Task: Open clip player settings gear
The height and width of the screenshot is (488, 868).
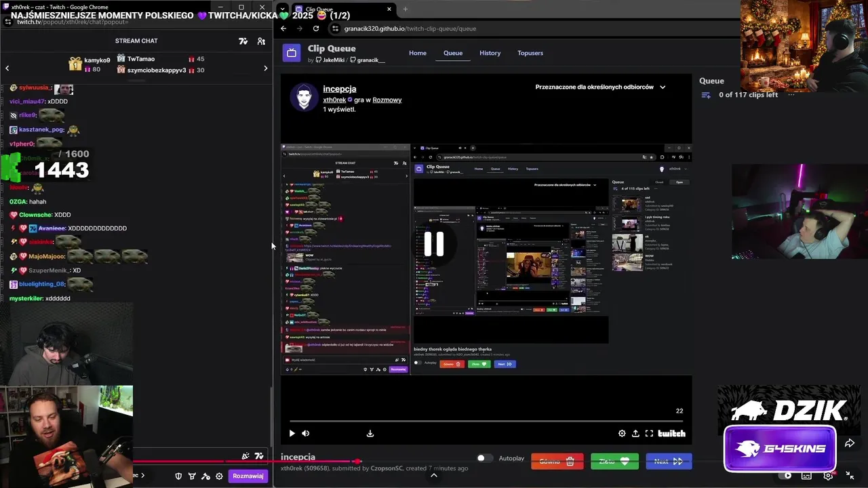Action: coord(622,433)
